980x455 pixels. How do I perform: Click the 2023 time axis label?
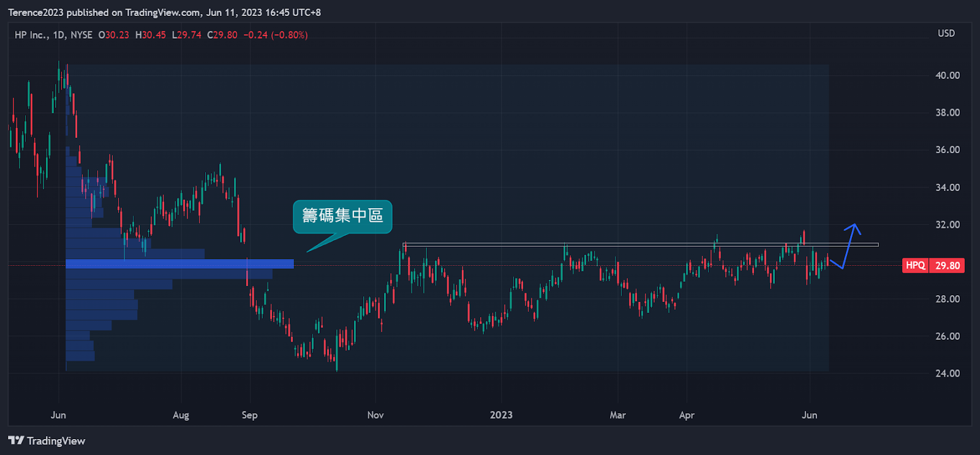(501, 415)
